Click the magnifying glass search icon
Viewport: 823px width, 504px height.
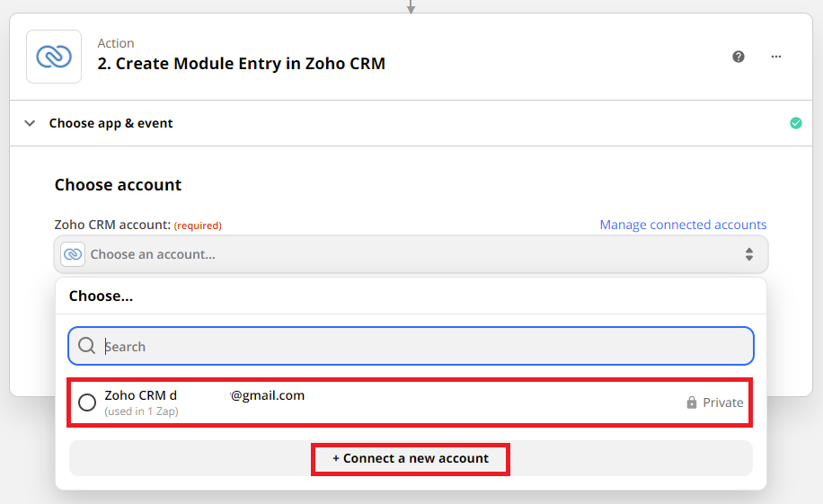tap(86, 346)
